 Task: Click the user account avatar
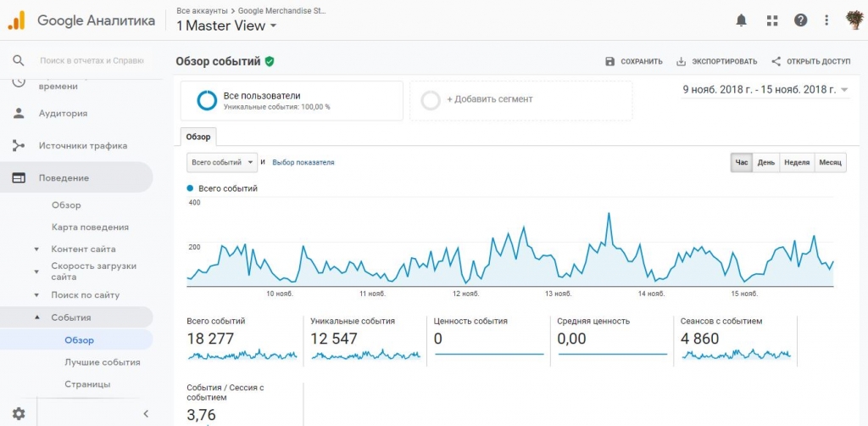pos(854,20)
